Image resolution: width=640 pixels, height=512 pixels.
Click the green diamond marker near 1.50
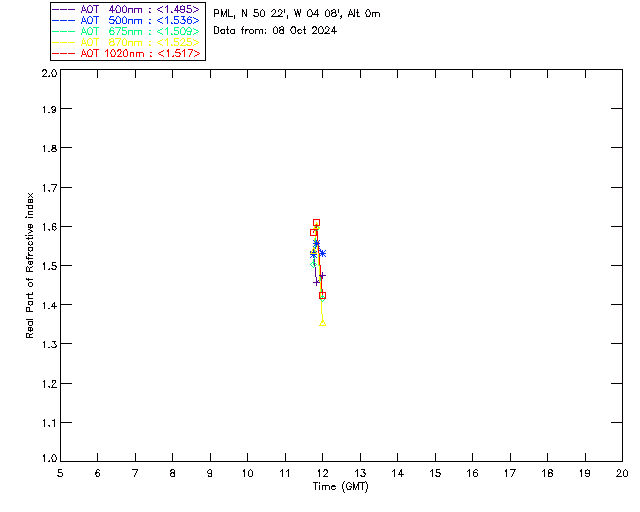[313, 264]
